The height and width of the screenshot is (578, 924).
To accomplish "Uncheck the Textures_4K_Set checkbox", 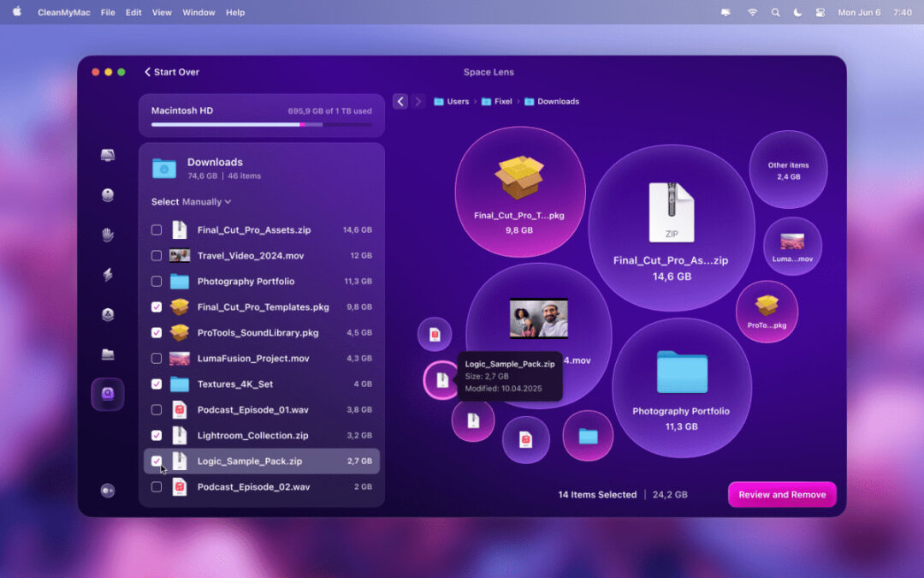I will tap(157, 384).
